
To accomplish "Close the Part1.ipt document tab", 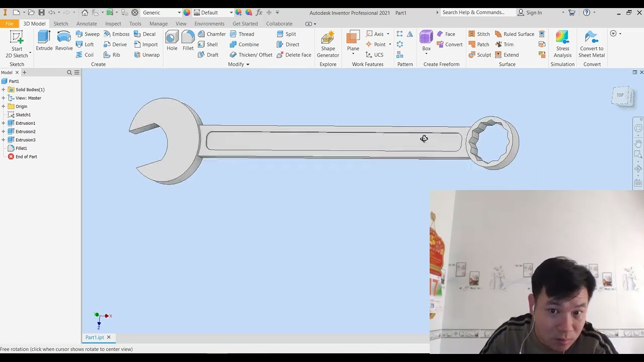I will point(108,337).
